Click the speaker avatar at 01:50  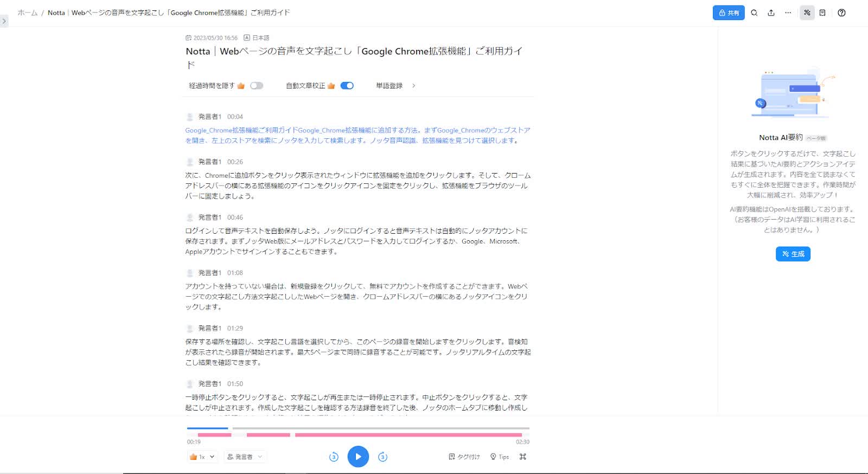pyautogui.click(x=190, y=384)
